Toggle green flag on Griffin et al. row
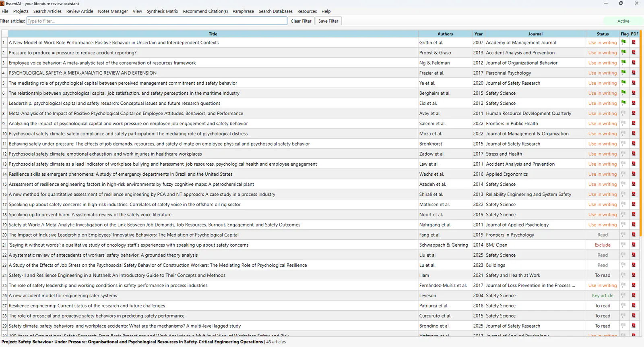 tap(623, 42)
